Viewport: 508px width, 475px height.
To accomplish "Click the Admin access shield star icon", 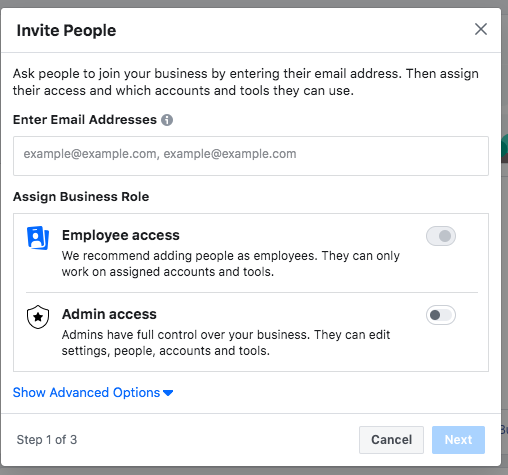I will tap(38, 317).
